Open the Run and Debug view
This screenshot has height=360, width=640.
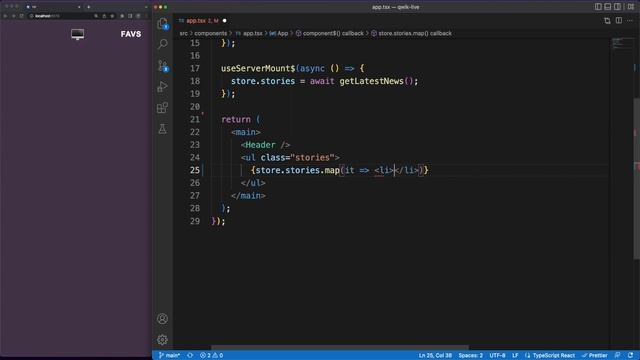[x=162, y=87]
